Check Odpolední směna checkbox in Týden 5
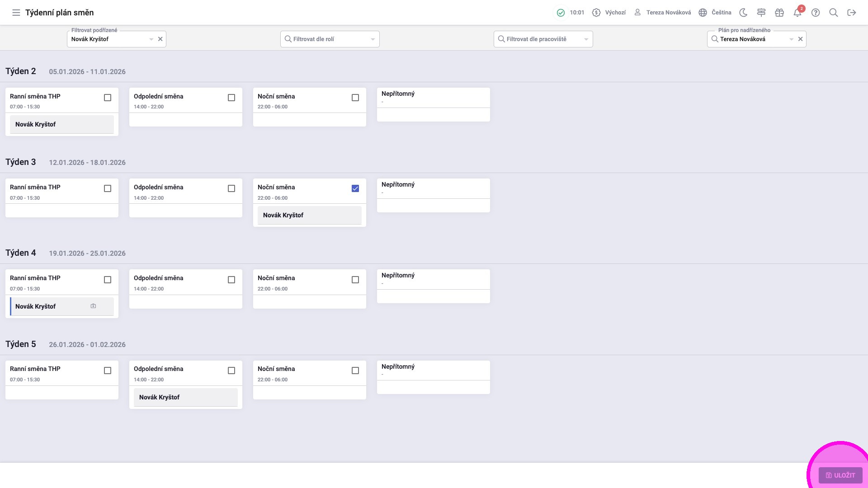868x488 pixels. point(231,371)
